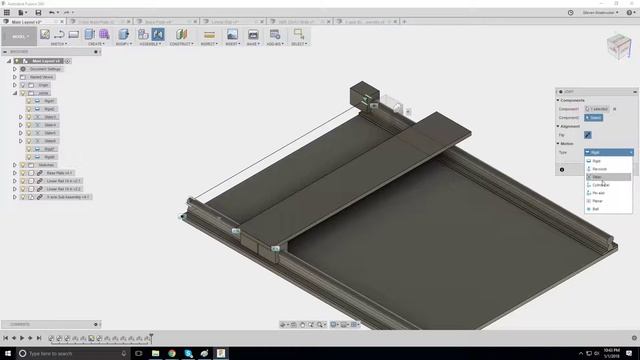Screen dimensions: 640x360
Task: Toggle the Flip alignment button
Action: (x=588, y=135)
